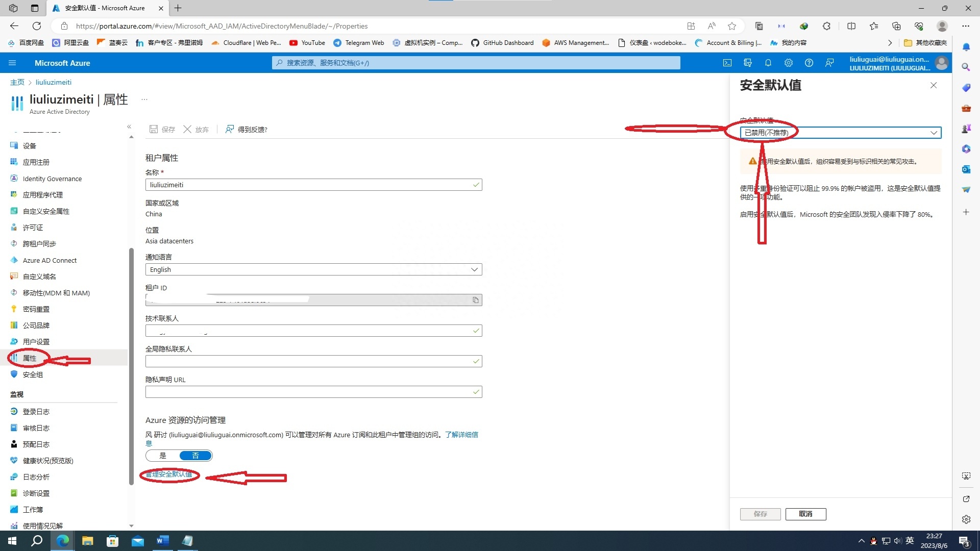Open Word from the taskbar
This screenshot has height=551, width=980.
coord(162,541)
